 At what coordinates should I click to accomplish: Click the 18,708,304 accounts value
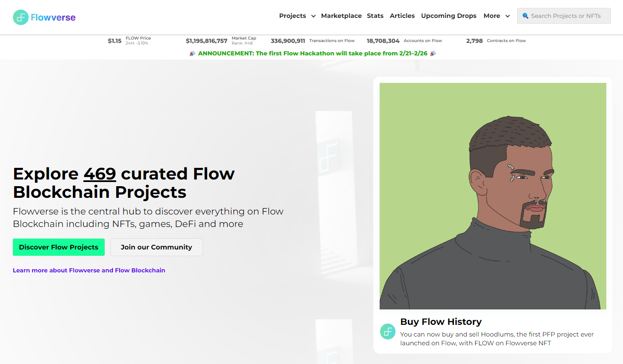[383, 41]
